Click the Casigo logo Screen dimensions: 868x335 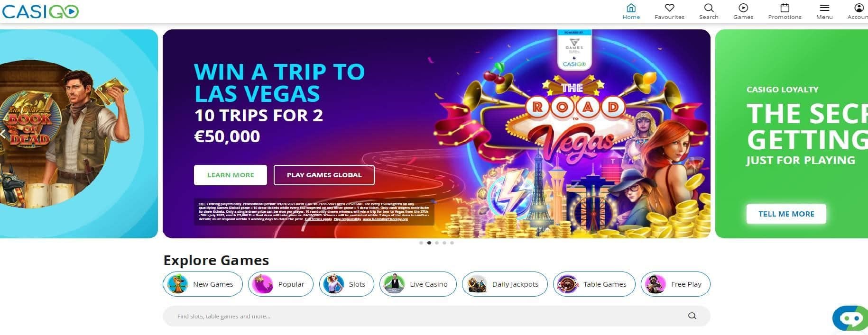40,11
